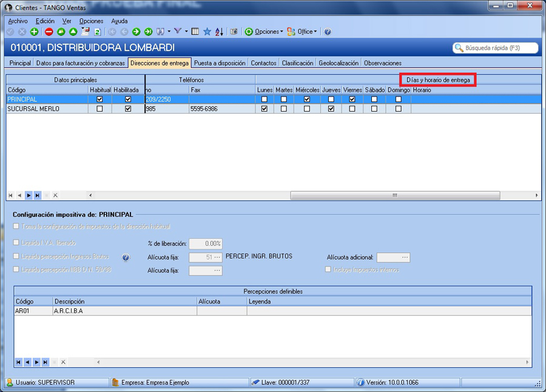Click right scroll arrow of addresses grid
The image size is (546, 392).
point(537,195)
